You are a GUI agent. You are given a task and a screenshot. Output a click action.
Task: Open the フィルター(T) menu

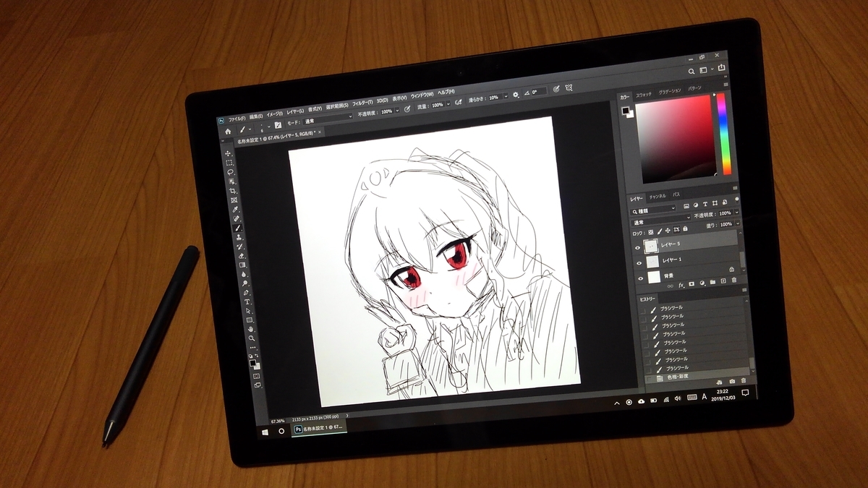(362, 103)
